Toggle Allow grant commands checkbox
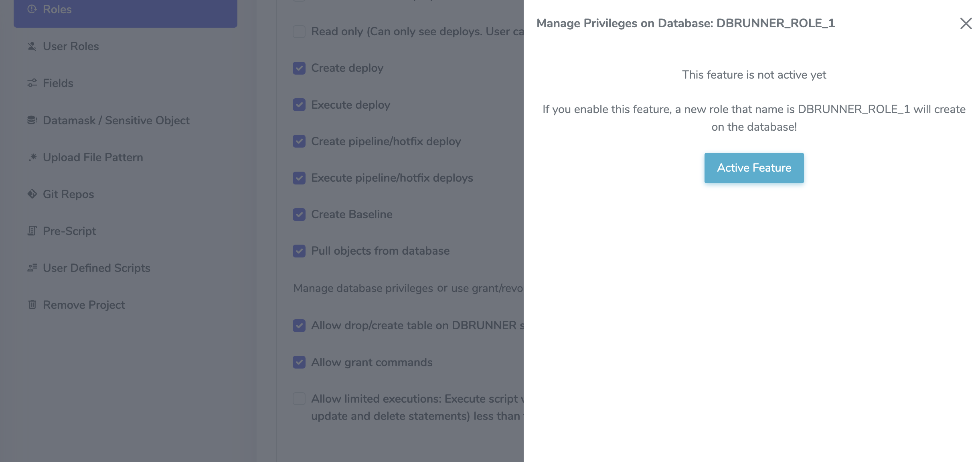This screenshot has height=462, width=980. pyautogui.click(x=299, y=362)
